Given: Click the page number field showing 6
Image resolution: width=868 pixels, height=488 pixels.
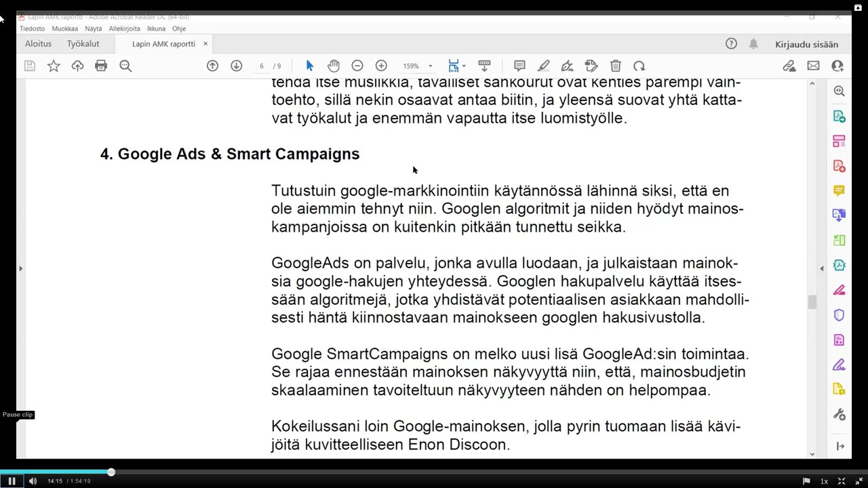Looking at the screenshot, I should tap(261, 66).
